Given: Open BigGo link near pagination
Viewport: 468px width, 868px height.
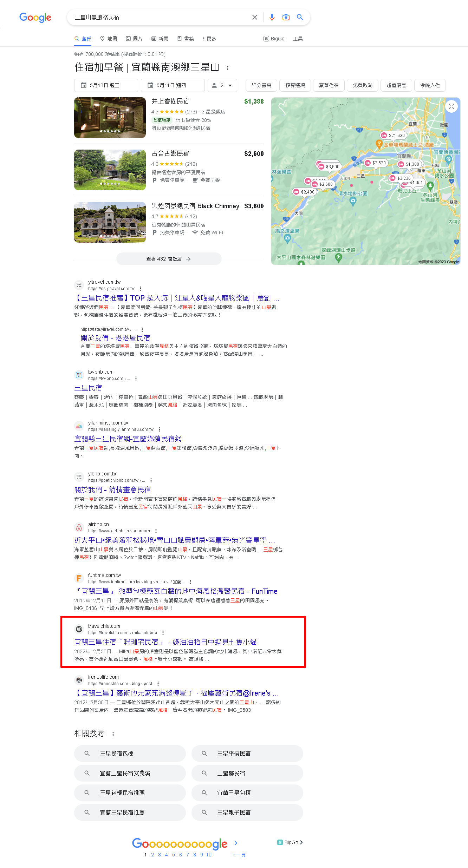Looking at the screenshot, I should 290,842.
